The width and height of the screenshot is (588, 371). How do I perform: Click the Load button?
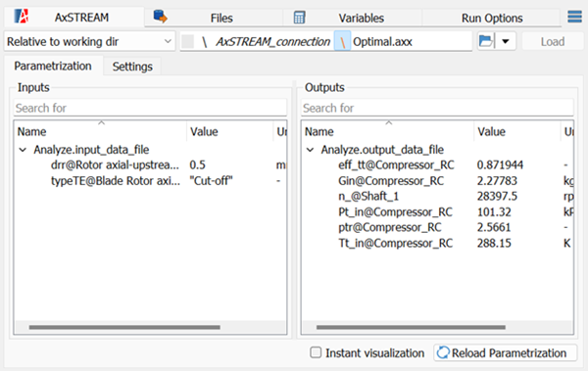coord(553,41)
